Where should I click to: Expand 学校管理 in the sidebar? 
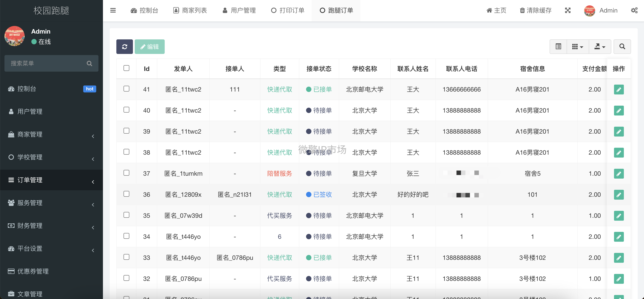[51, 157]
